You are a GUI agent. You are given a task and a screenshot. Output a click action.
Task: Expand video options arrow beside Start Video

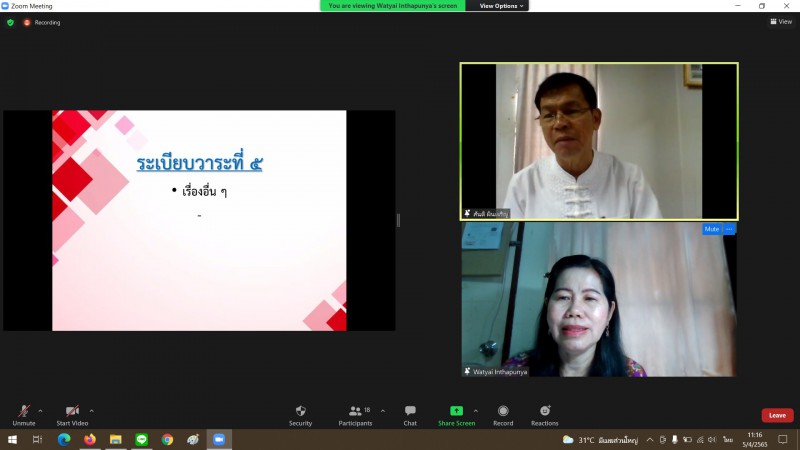91,411
